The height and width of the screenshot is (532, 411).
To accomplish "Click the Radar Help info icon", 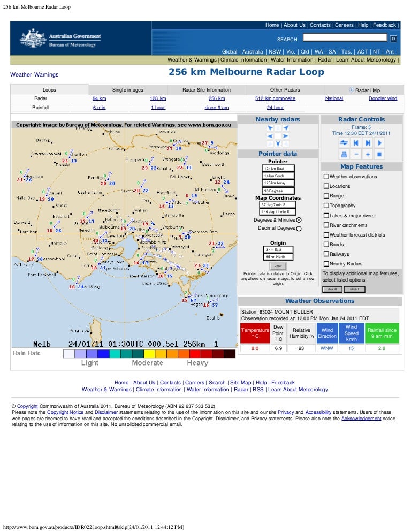I will [x=352, y=89].
